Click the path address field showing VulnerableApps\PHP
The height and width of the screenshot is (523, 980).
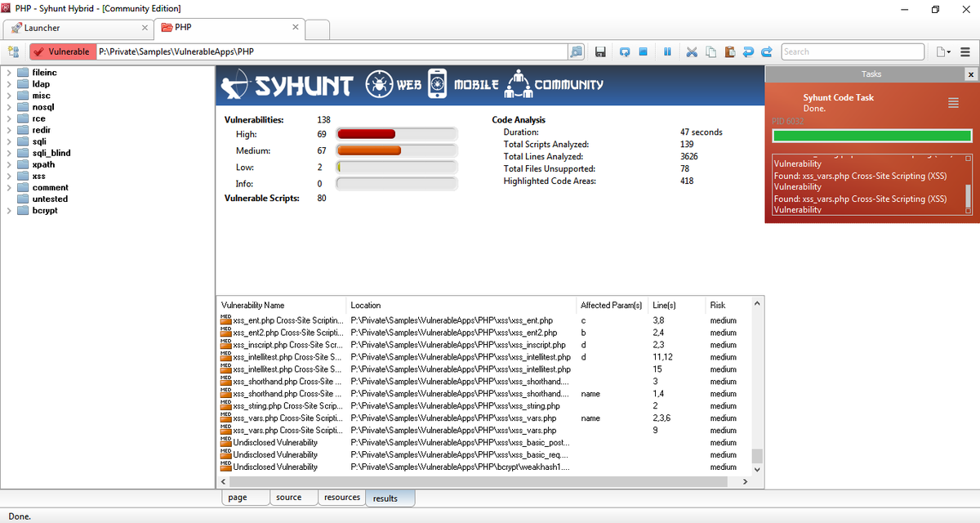point(332,51)
